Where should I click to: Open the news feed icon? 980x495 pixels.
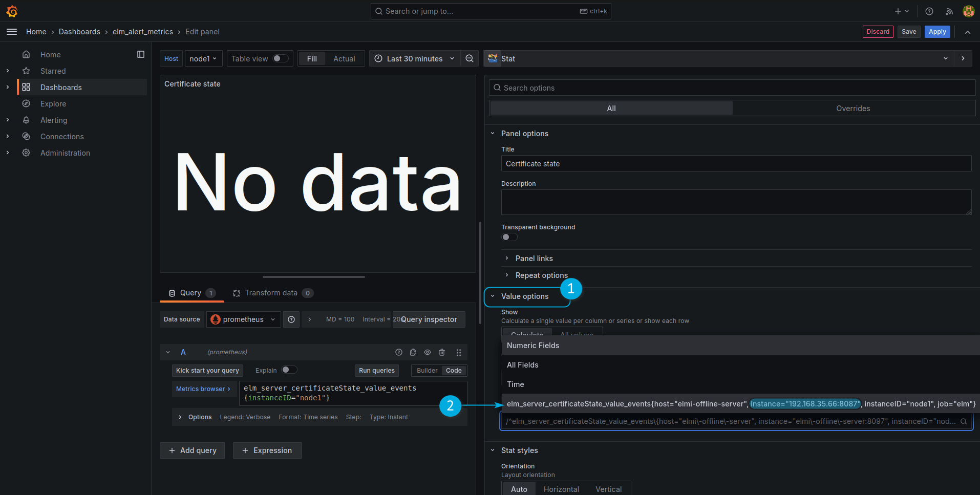949,11
